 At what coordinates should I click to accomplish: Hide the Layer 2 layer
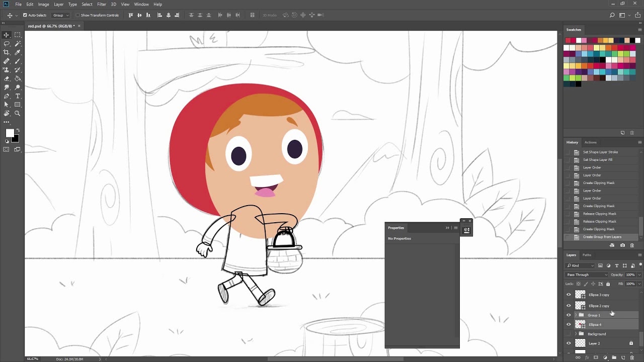[569, 343]
